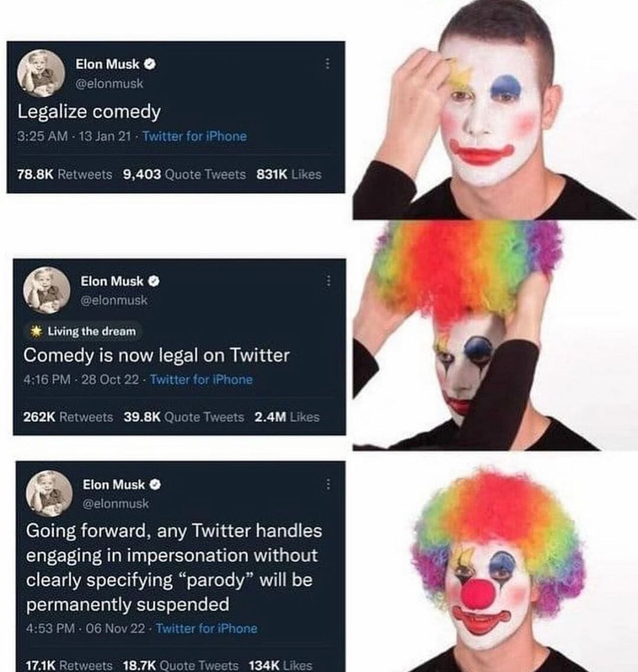Open the second tweet's profile avatar
The image size is (638, 672).
click(x=46, y=291)
